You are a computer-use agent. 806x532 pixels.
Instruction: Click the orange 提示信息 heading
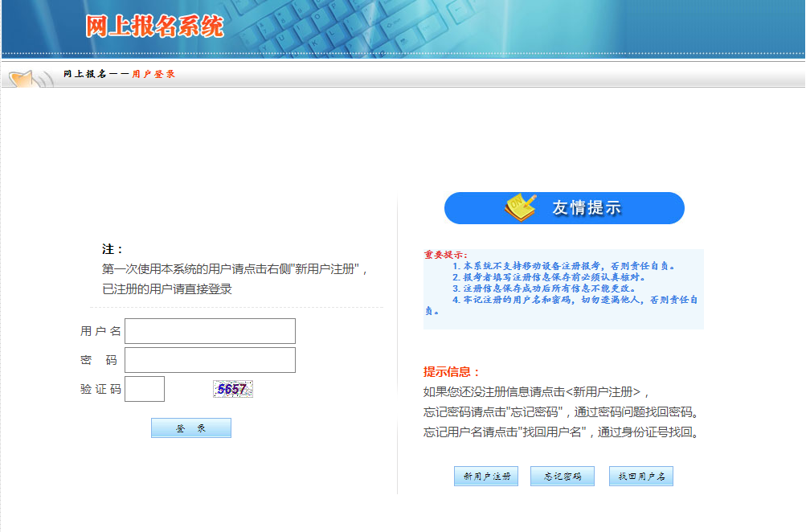451,372
